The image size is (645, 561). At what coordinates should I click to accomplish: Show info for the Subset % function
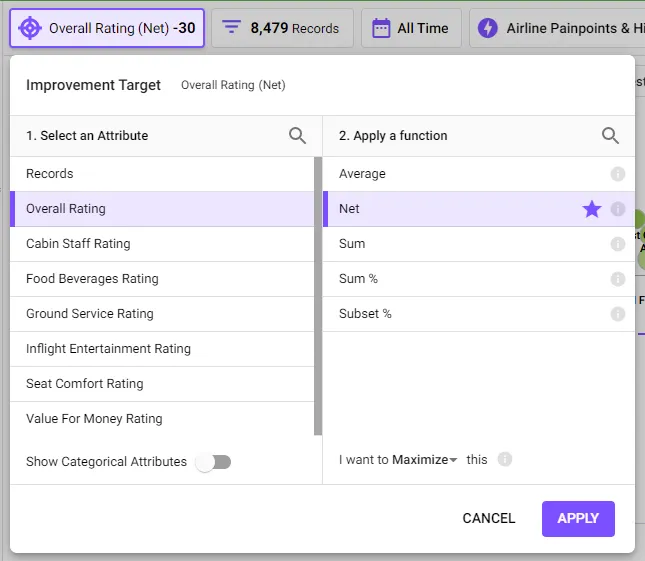point(617,314)
